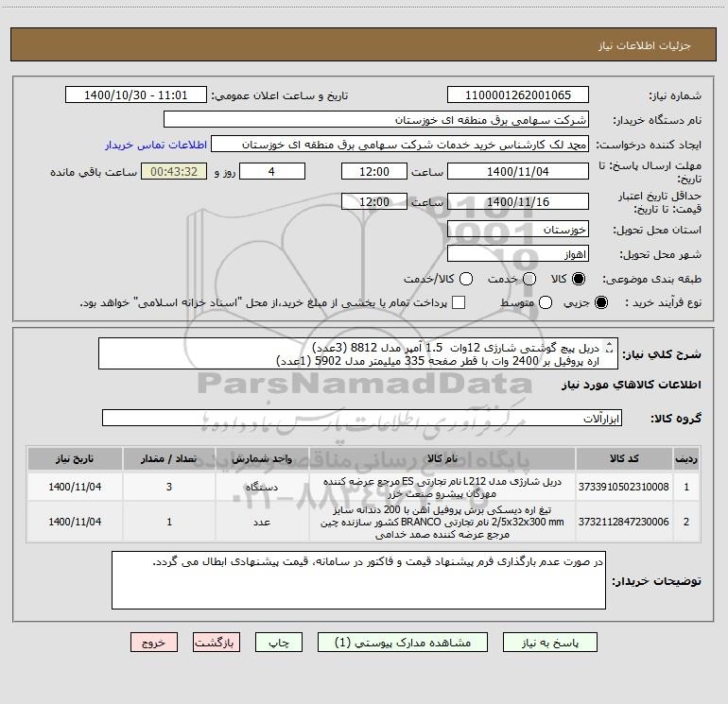The image size is (728, 704).
Task: Open the اطلاعات تماس خریدار link
Action: [156, 145]
